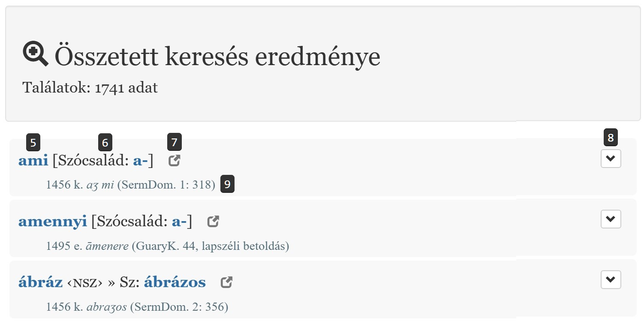Expand the ami entry with its chevron
Screen dimensions: 644x321
(611, 159)
